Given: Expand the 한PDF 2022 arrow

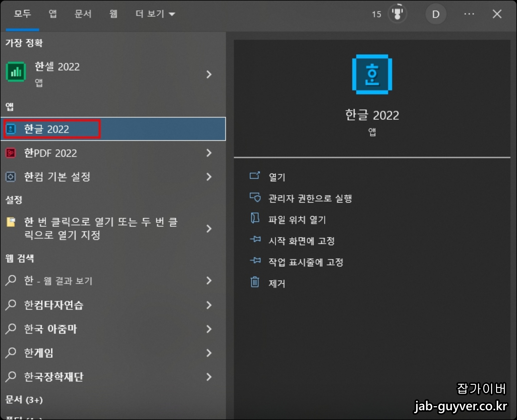Looking at the screenshot, I should pos(209,153).
